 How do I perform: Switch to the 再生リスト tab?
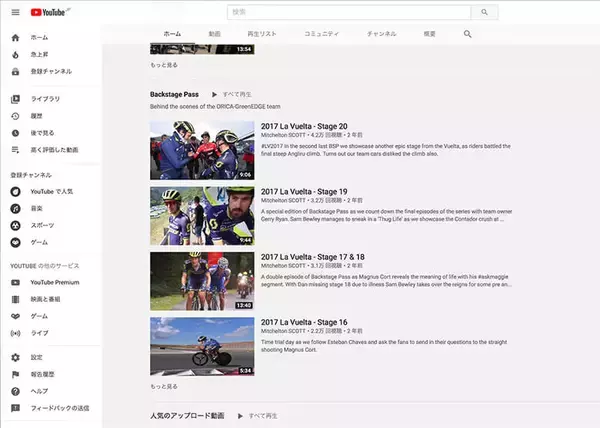[x=260, y=34]
